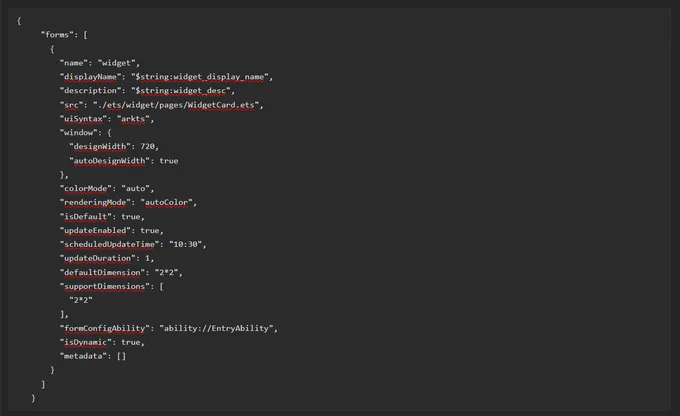The height and width of the screenshot is (416, 680).
Task: Click the "updateDuration" key
Action: click(97, 259)
